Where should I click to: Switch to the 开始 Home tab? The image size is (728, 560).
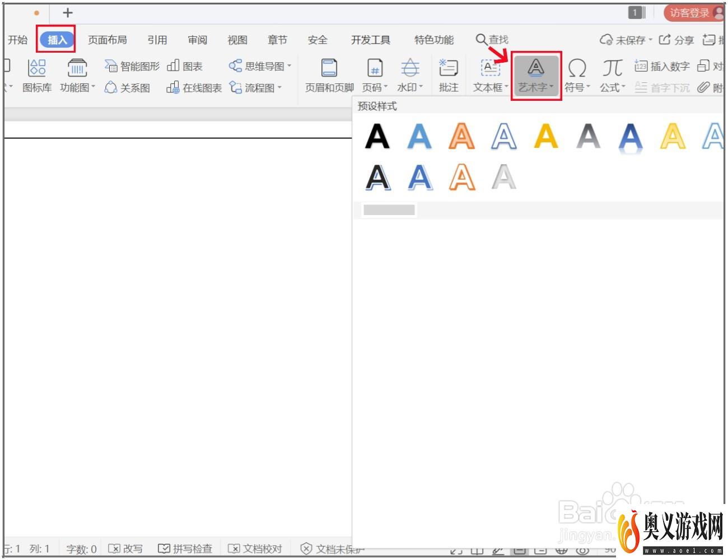17,40
